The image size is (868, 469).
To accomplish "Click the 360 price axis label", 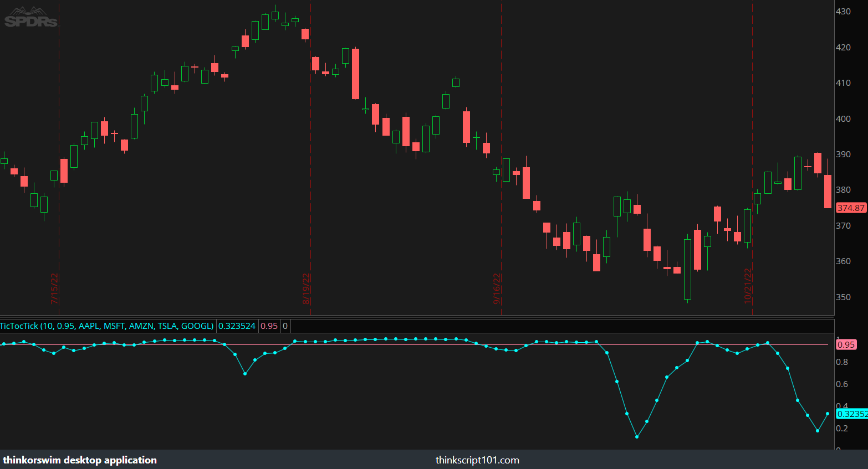I will (843, 261).
